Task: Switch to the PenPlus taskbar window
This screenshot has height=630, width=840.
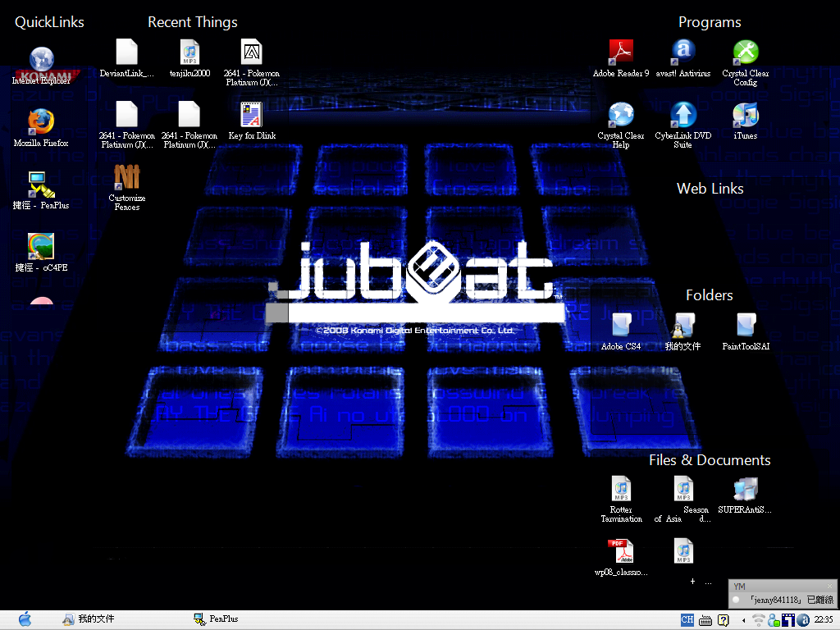Action: tap(216, 619)
